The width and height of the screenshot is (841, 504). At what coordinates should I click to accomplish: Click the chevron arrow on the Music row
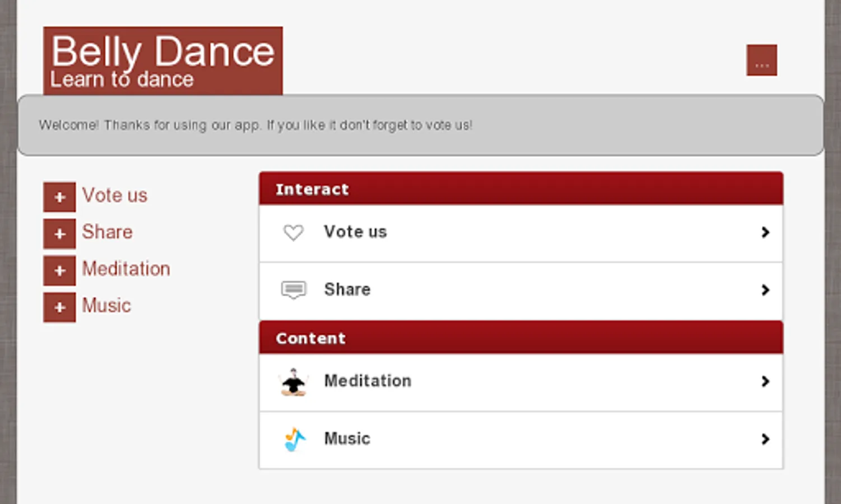765,439
